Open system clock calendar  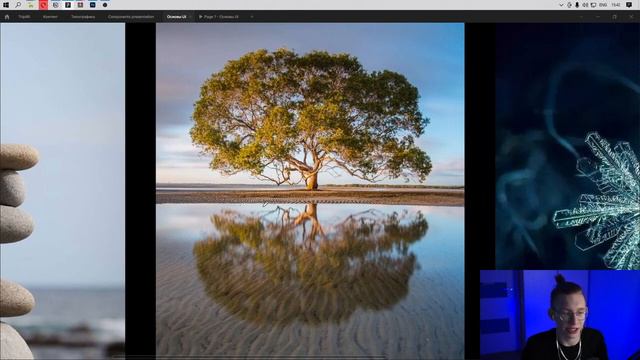[616, 5]
